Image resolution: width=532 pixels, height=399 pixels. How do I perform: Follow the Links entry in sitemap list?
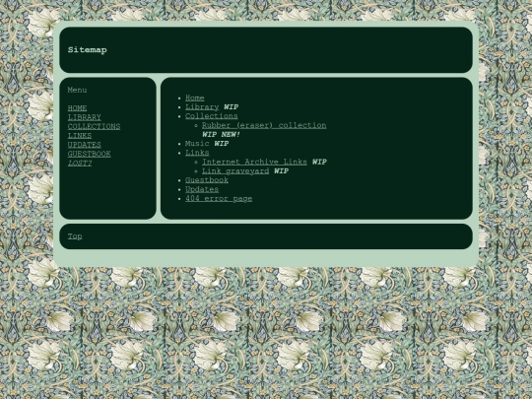click(x=197, y=153)
